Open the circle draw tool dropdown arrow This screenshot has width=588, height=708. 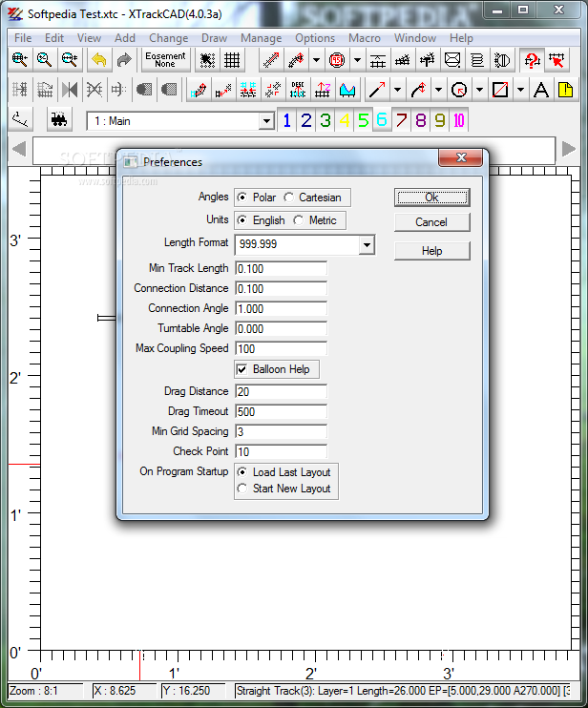click(479, 90)
